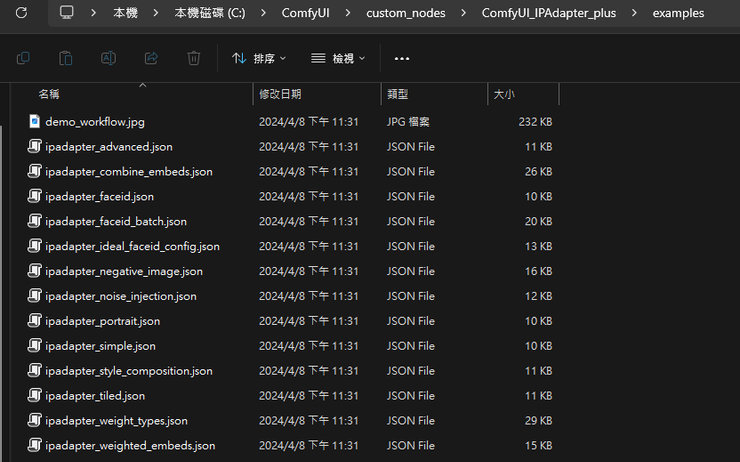Select the ipadapter_style_composition.json file

click(x=129, y=371)
